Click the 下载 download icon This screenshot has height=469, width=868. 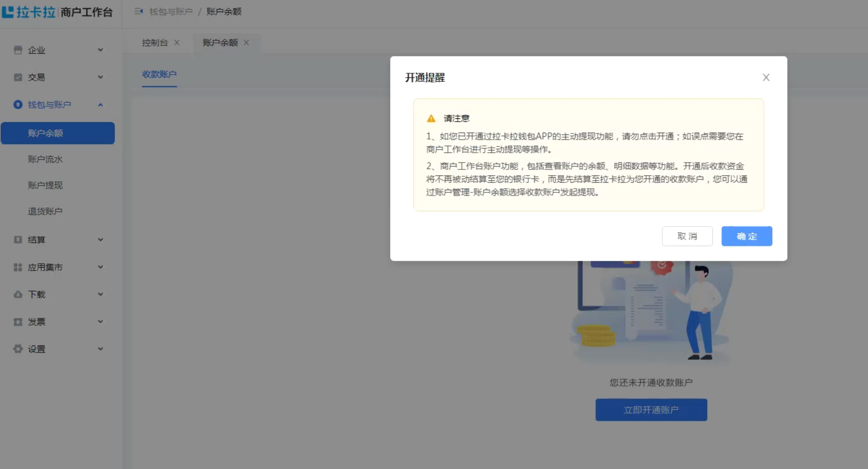coord(18,295)
